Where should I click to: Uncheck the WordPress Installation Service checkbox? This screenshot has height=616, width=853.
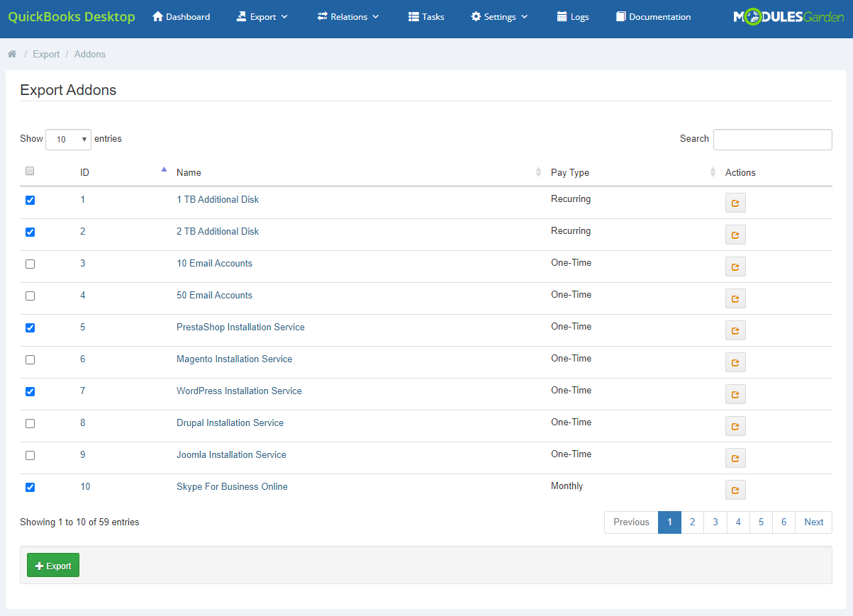(x=30, y=391)
